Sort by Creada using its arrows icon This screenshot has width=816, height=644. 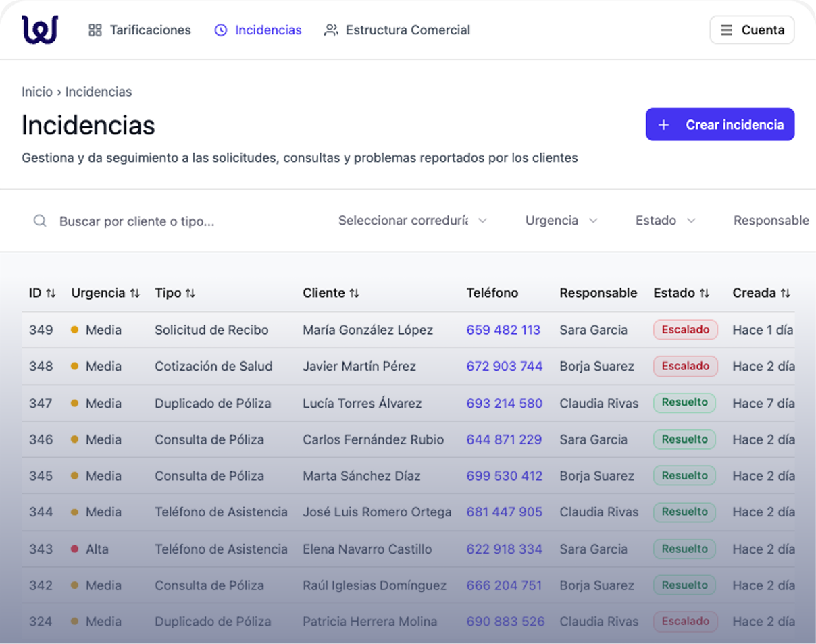(x=785, y=293)
